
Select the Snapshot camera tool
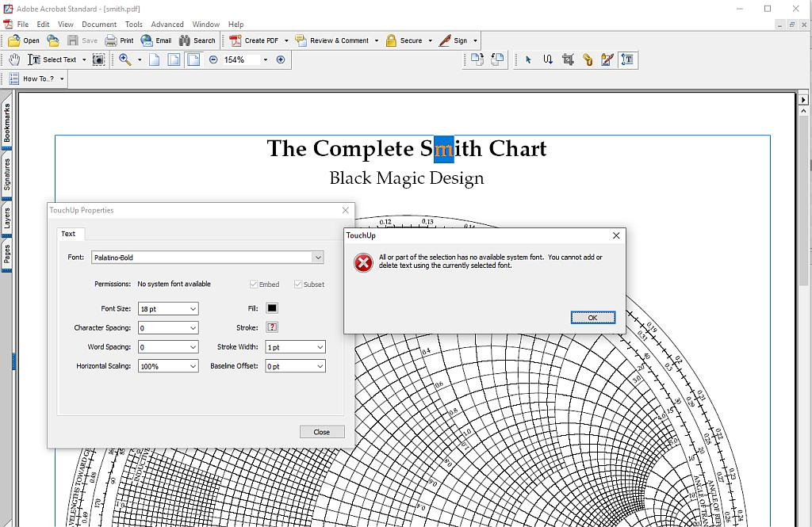pyautogui.click(x=98, y=59)
